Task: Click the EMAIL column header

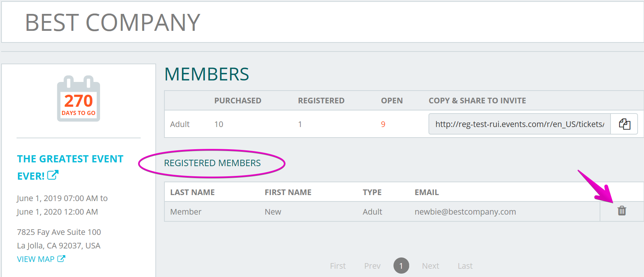Action: click(427, 192)
